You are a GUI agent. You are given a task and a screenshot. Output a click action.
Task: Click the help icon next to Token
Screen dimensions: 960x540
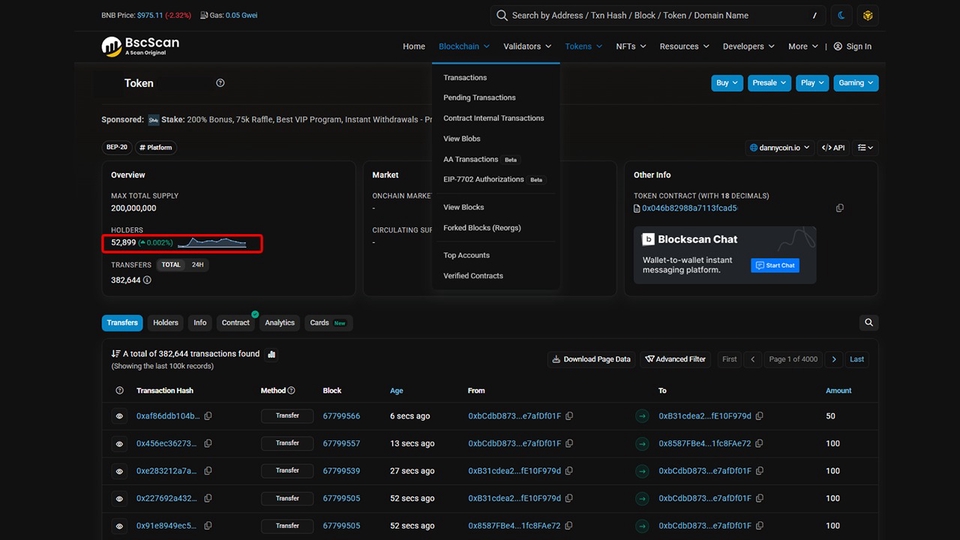point(220,83)
